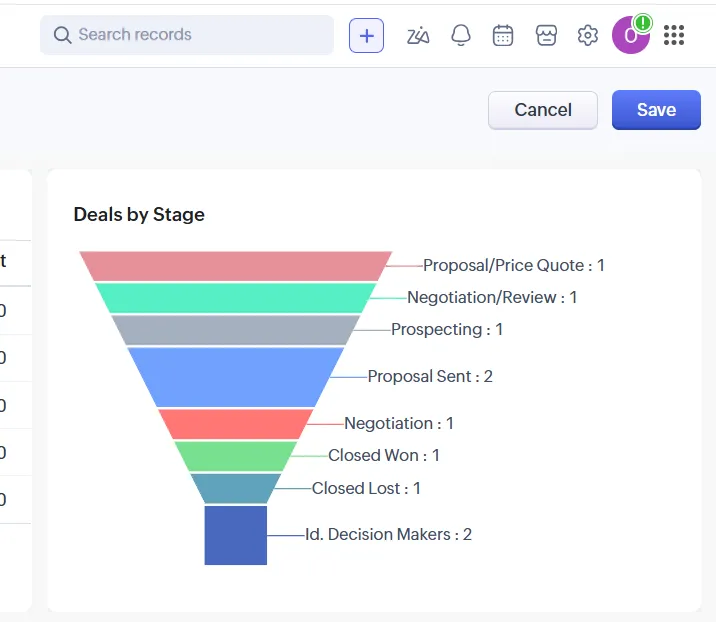Click the magnifier icon in search bar
Image resolution: width=716 pixels, height=622 pixels.
tap(62, 35)
